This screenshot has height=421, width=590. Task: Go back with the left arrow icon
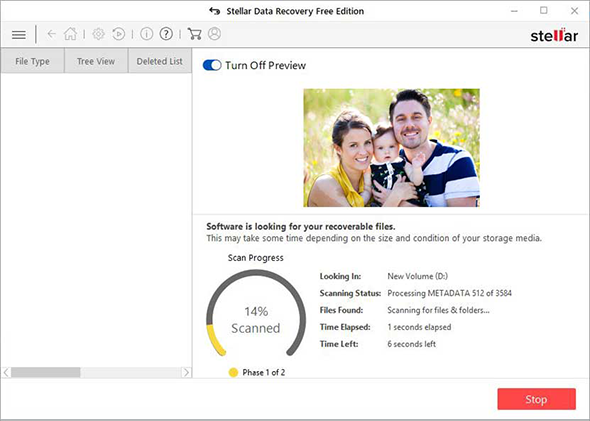pyautogui.click(x=51, y=34)
